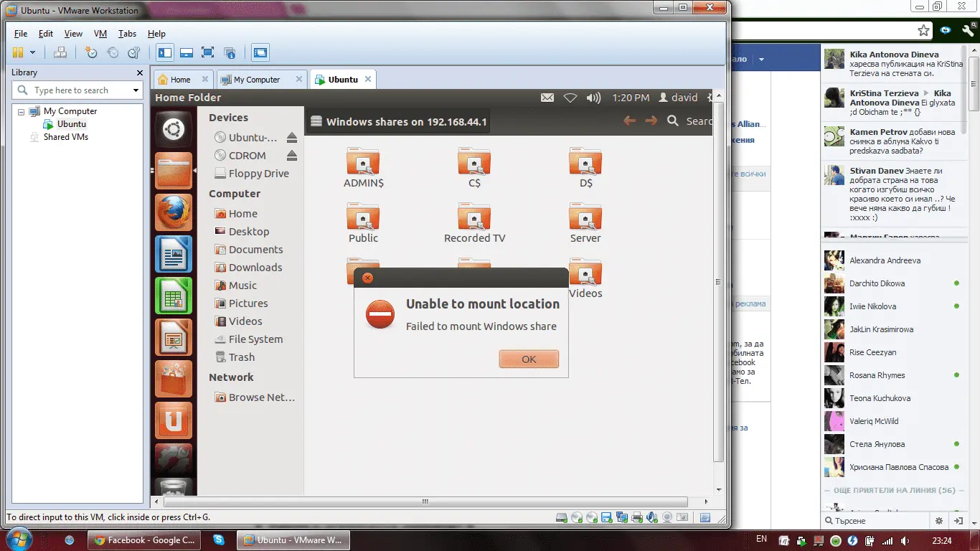Click the sound card status icon
This screenshot has width=980, height=551.
click(x=652, y=517)
